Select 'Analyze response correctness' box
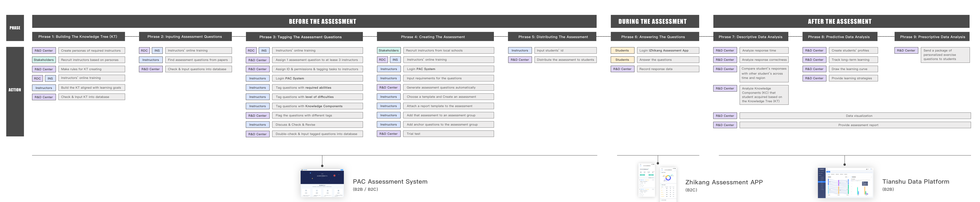This screenshot has height=202, width=980. coord(764,60)
